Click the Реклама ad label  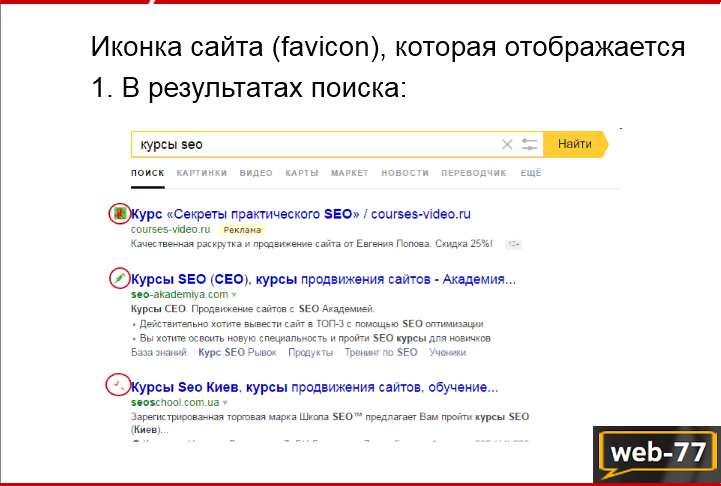242,230
